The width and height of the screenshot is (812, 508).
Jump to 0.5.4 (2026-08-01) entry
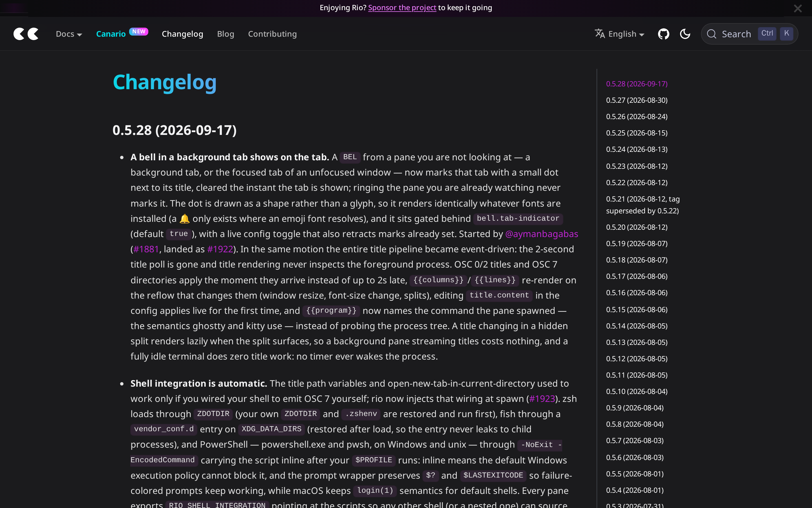point(634,490)
